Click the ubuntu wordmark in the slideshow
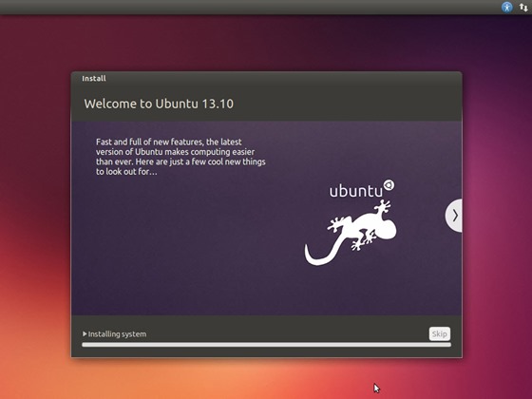This screenshot has width=532, height=399. coord(356,191)
